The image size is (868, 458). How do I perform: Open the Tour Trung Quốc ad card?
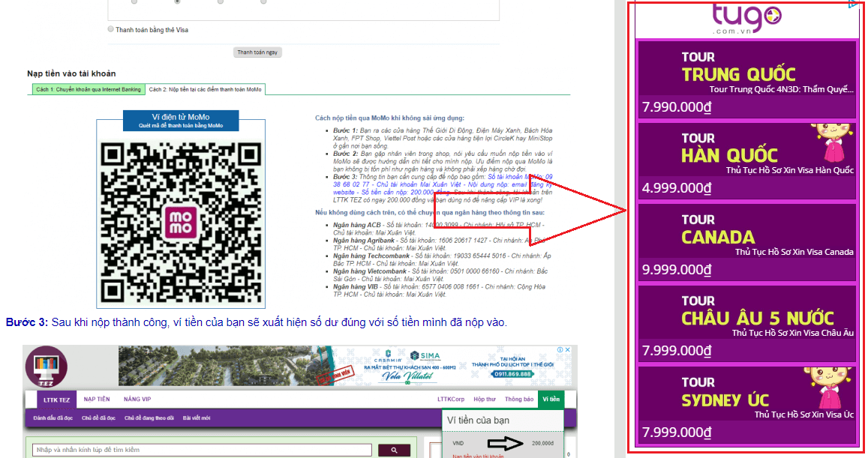point(746,79)
